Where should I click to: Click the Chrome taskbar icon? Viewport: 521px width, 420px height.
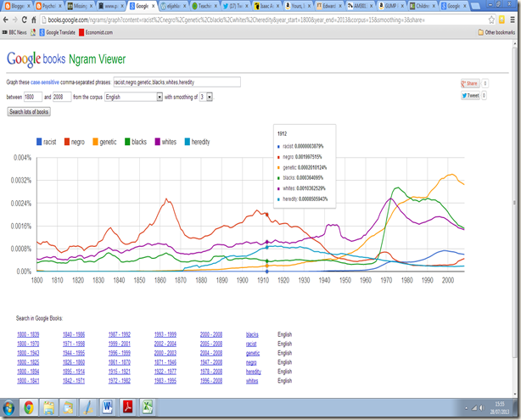click(29, 407)
